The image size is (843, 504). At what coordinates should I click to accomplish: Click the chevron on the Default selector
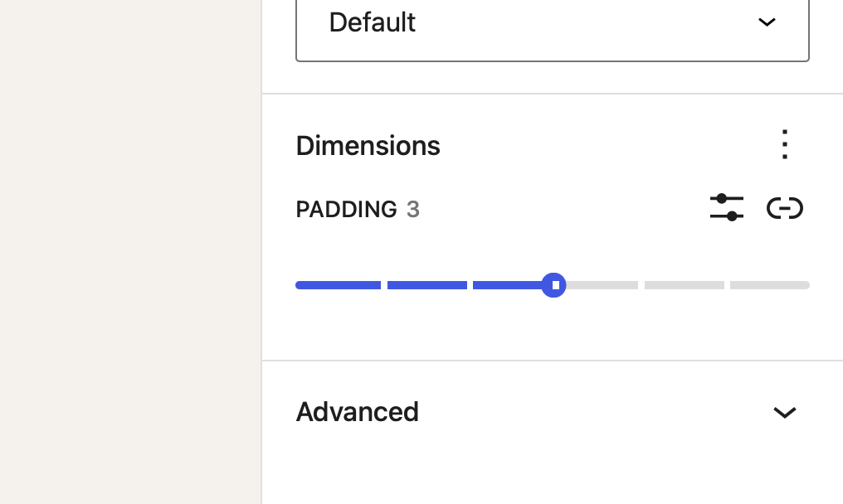(766, 22)
